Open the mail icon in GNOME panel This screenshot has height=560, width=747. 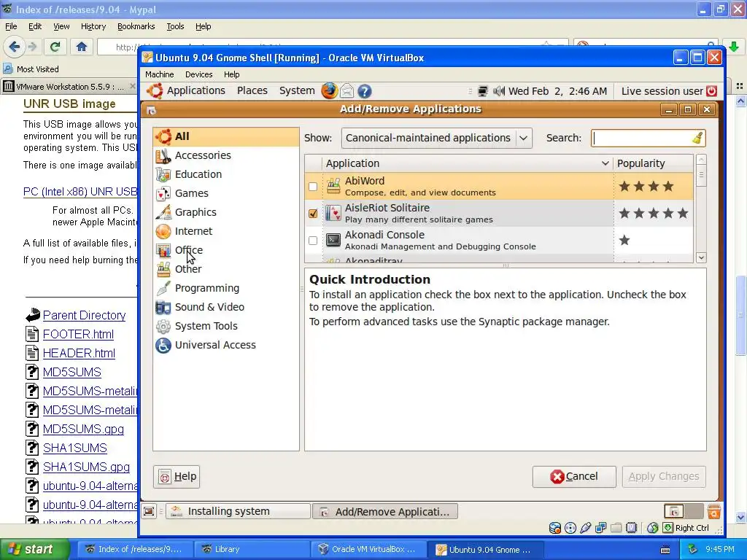(x=347, y=91)
